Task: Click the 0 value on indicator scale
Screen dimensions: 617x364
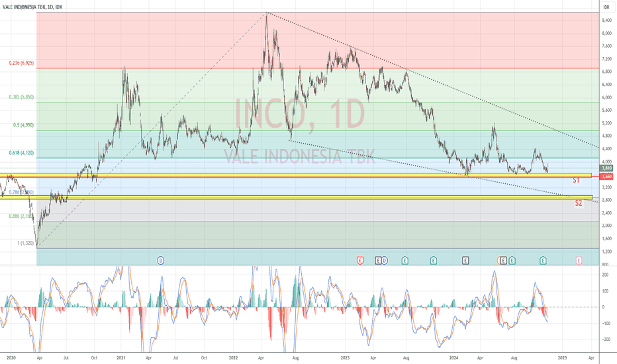Action: click(604, 307)
